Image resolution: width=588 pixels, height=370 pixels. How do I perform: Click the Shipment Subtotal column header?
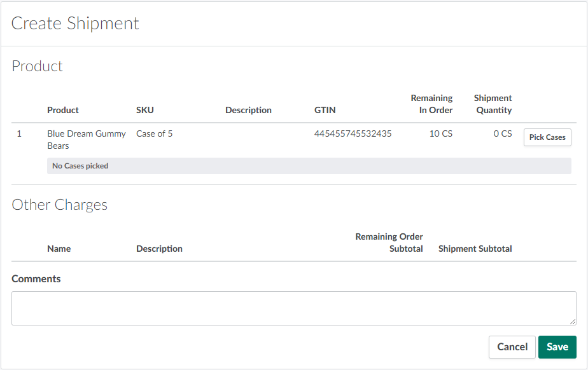coord(475,249)
